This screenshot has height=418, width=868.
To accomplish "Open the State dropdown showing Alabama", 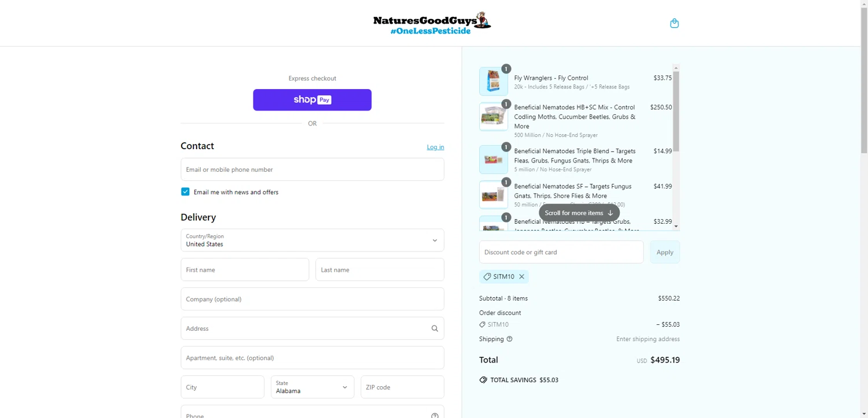I will [x=312, y=387].
